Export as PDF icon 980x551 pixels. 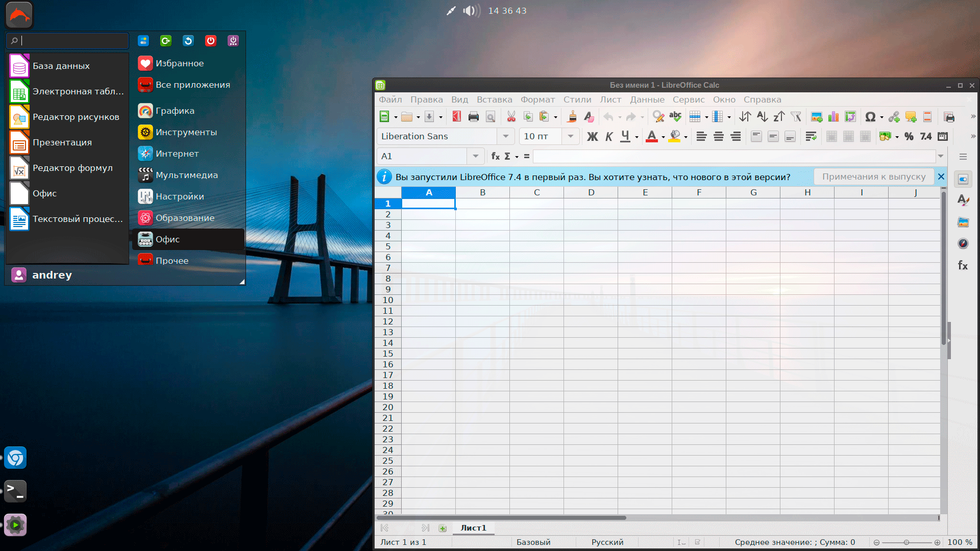pyautogui.click(x=456, y=117)
